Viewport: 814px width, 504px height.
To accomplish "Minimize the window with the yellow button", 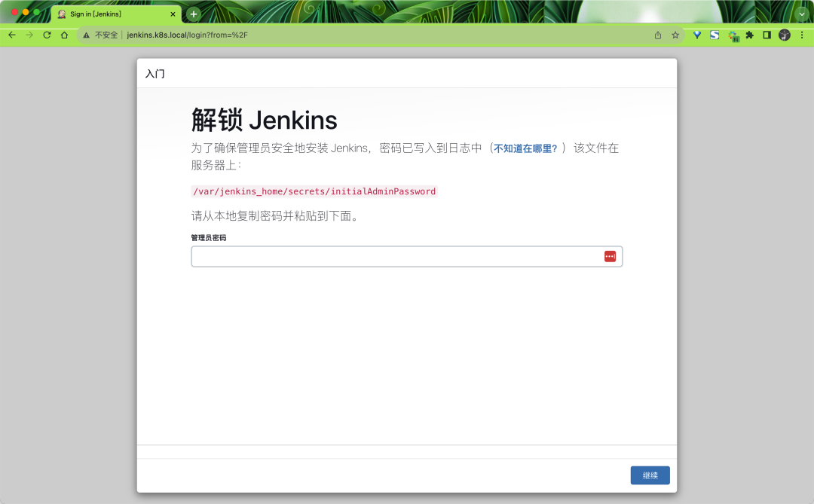I will (x=26, y=12).
